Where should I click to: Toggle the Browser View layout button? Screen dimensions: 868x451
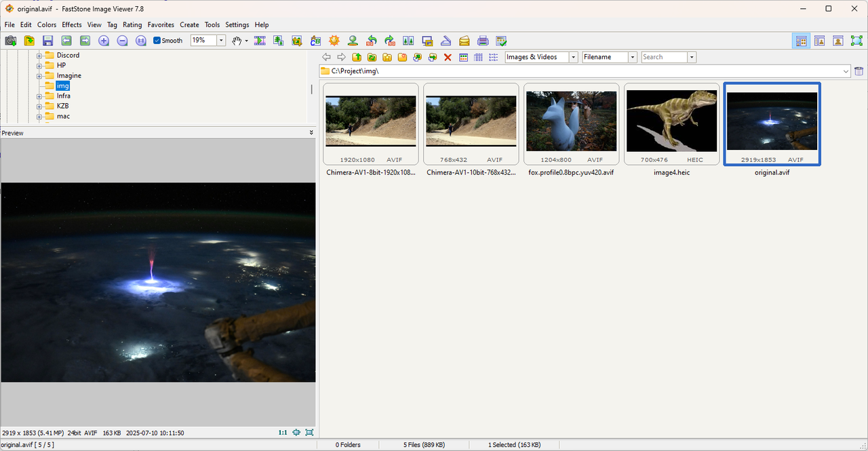click(x=802, y=41)
